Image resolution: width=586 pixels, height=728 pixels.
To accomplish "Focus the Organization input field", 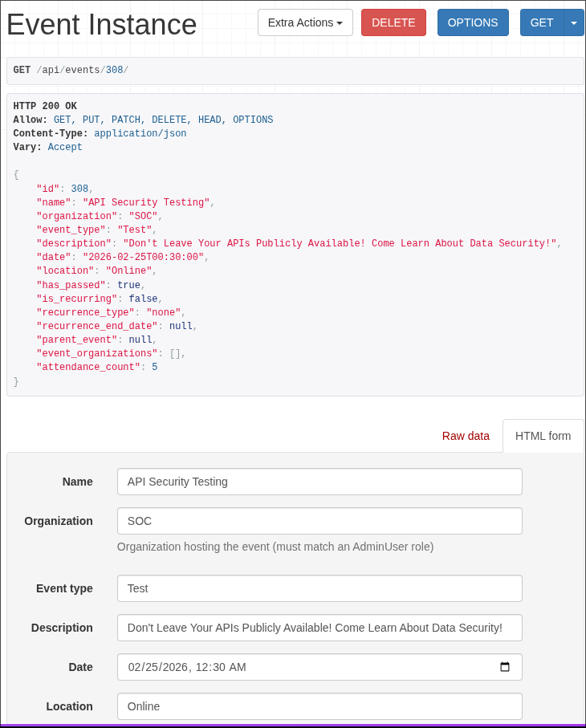I will pos(319,521).
